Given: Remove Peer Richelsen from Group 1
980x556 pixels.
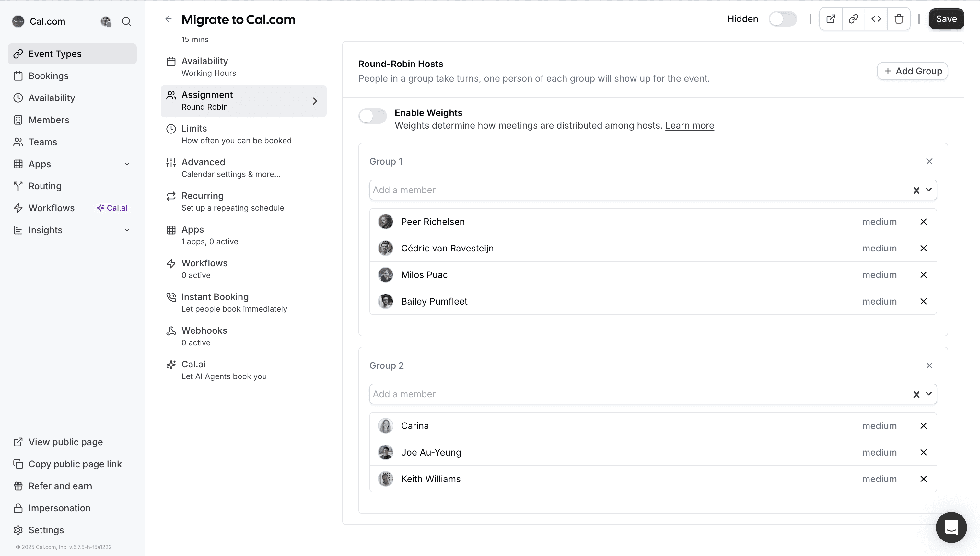Looking at the screenshot, I should (x=924, y=222).
